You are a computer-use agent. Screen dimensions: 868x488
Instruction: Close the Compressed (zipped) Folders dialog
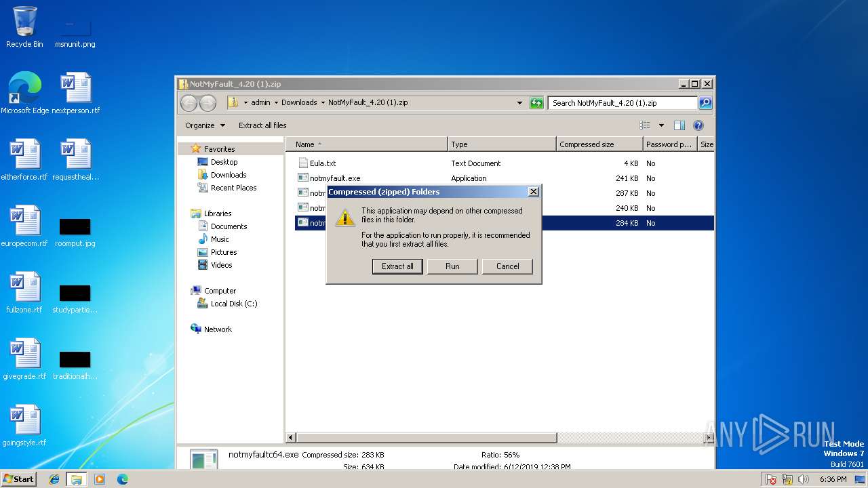(533, 192)
